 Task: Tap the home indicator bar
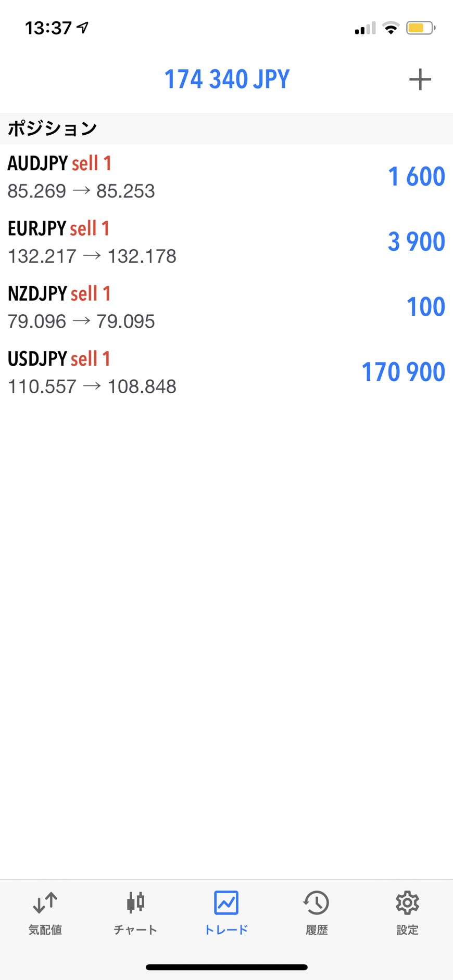pyautogui.click(x=227, y=967)
